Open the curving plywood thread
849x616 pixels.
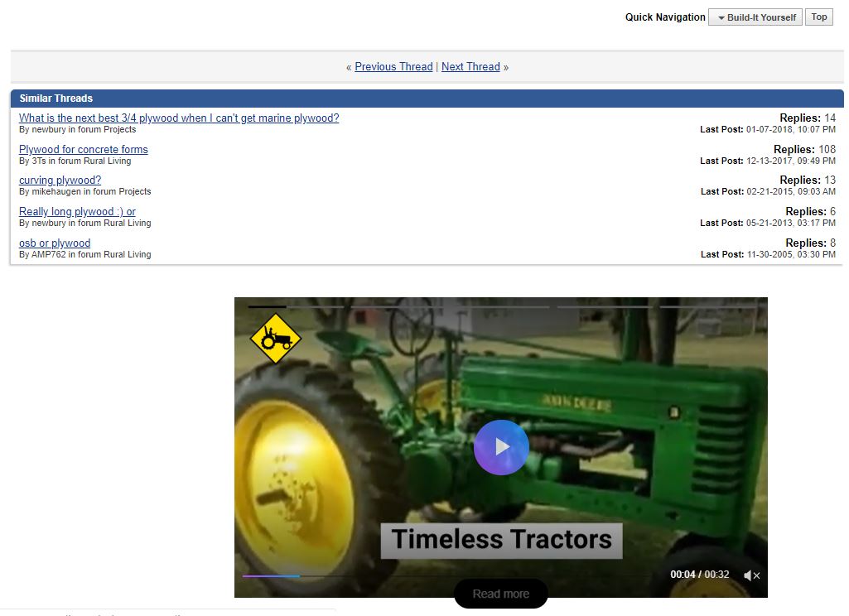(60, 180)
